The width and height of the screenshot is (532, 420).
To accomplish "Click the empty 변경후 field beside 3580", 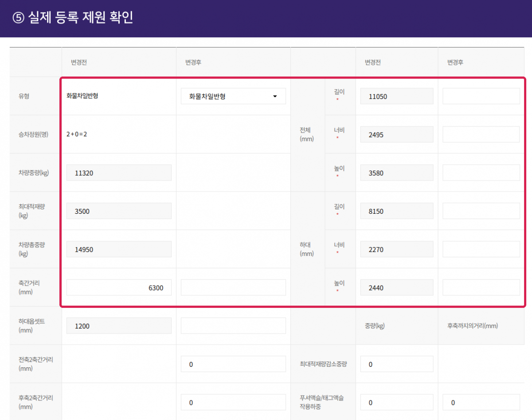I will tap(481, 173).
